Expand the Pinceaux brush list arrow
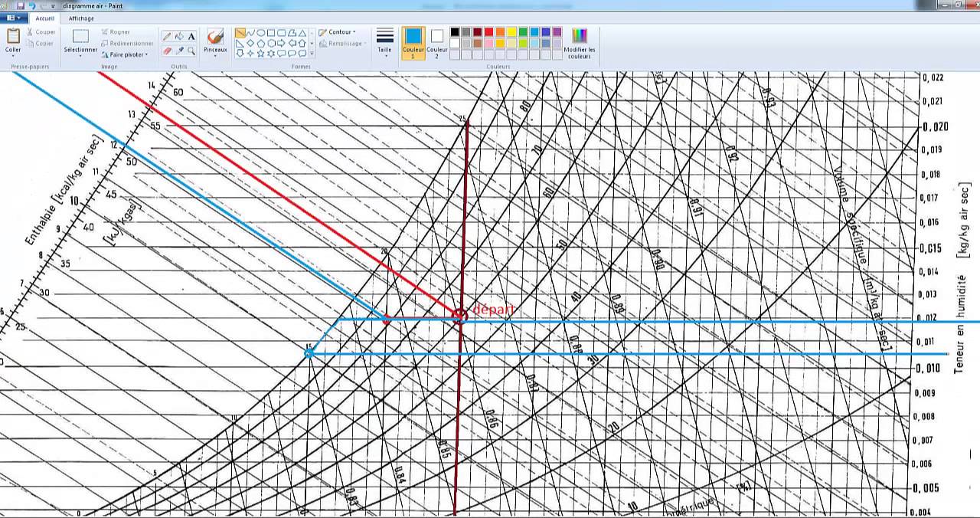 [x=215, y=56]
